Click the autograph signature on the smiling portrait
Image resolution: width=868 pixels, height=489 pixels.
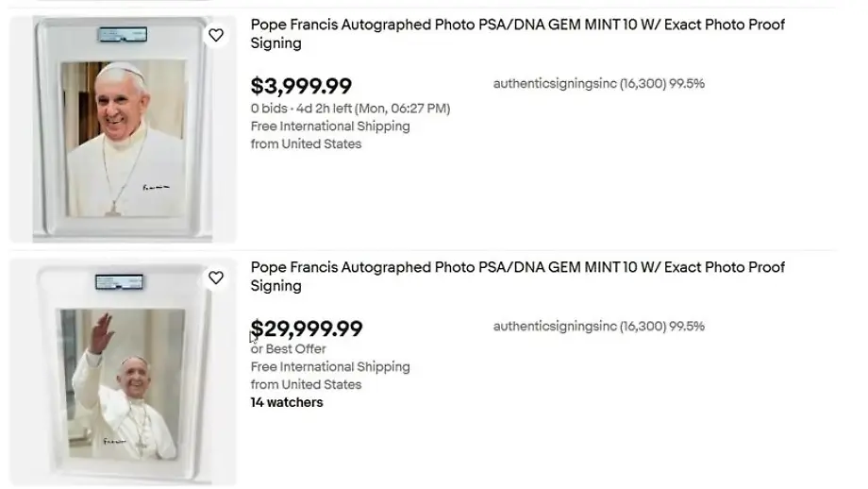(154, 188)
